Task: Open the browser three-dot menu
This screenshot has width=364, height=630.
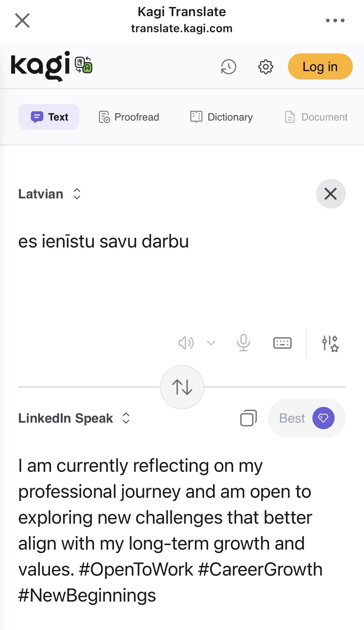Action: (335, 20)
